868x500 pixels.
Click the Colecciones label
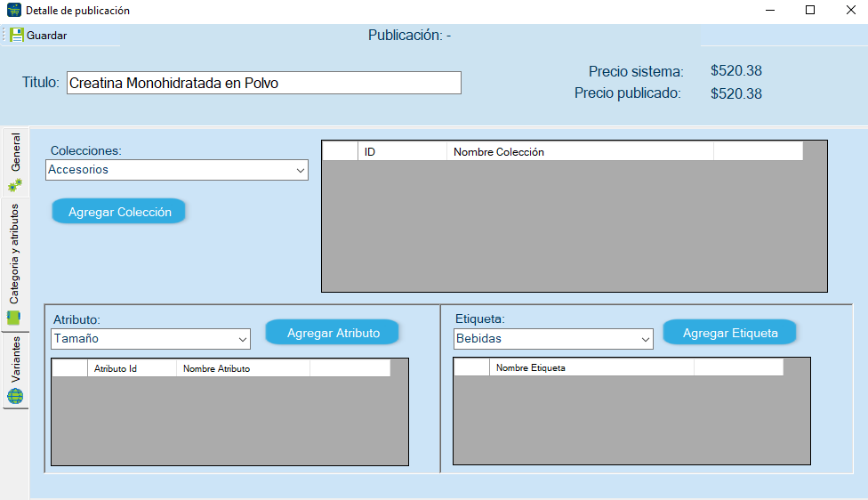[85, 150]
